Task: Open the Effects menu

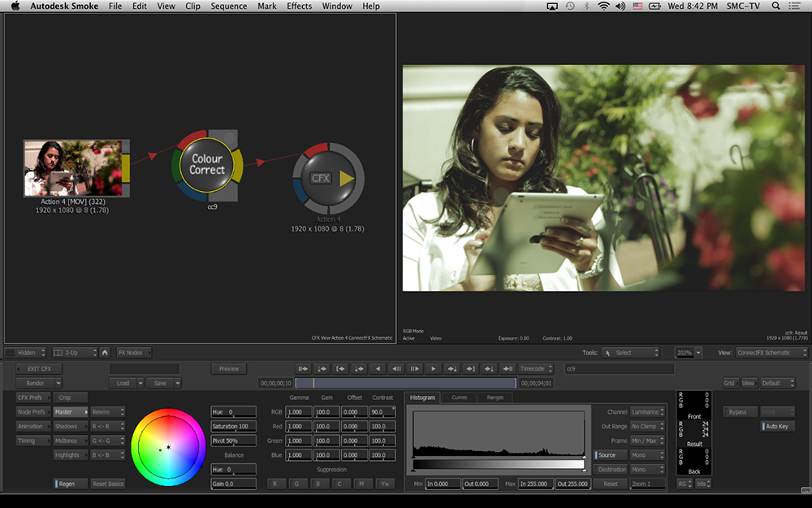Action: pyautogui.click(x=299, y=7)
